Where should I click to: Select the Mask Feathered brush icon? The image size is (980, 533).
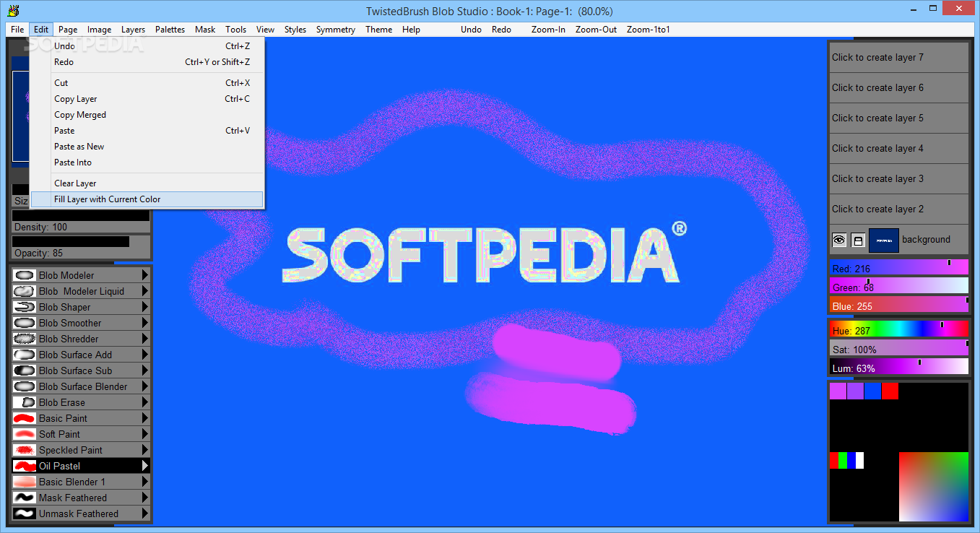[x=25, y=498]
